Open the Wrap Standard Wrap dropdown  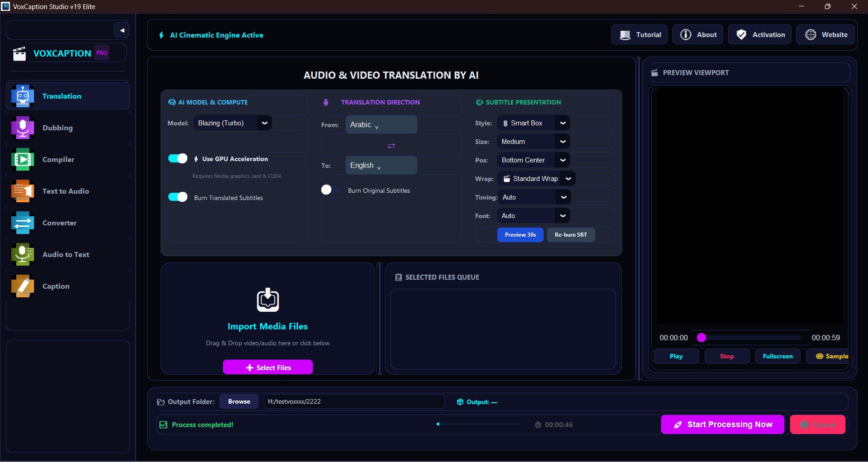point(536,179)
